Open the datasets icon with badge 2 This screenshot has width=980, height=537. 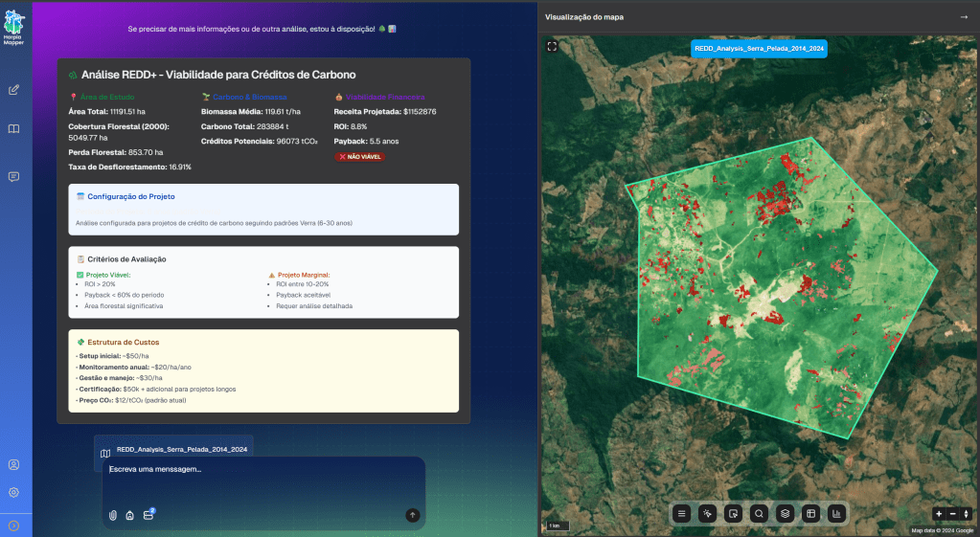click(148, 515)
